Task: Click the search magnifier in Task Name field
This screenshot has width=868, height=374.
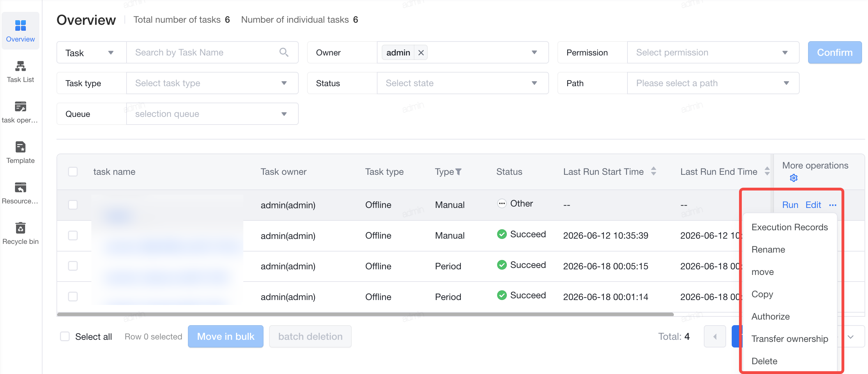Action: pos(284,52)
